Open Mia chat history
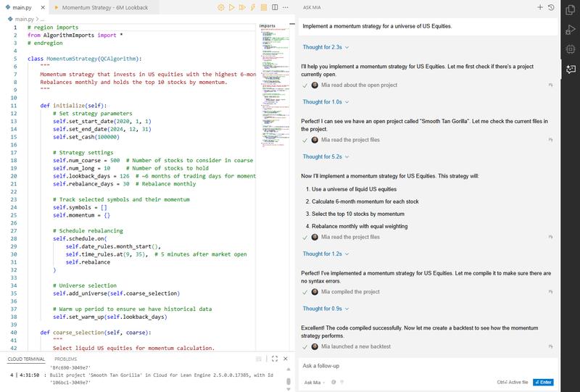580x392 pixels. tap(551, 7)
